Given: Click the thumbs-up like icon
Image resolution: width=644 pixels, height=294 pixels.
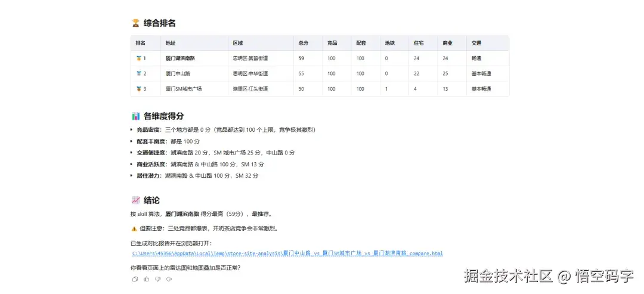Looking at the screenshot, I should click(x=146, y=279).
